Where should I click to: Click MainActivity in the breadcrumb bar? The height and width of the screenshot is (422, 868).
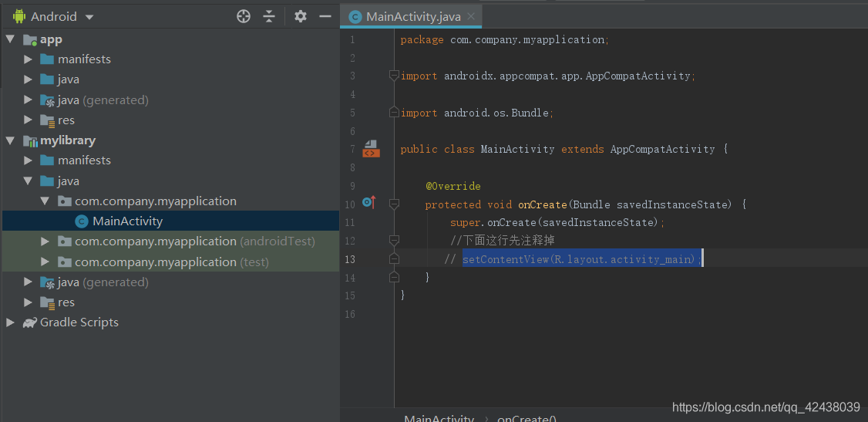click(x=439, y=419)
